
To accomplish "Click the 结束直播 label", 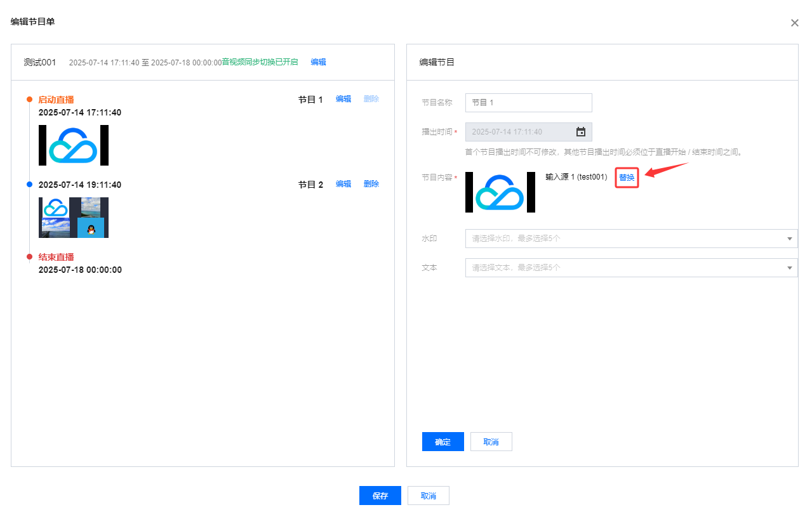I will (x=56, y=256).
